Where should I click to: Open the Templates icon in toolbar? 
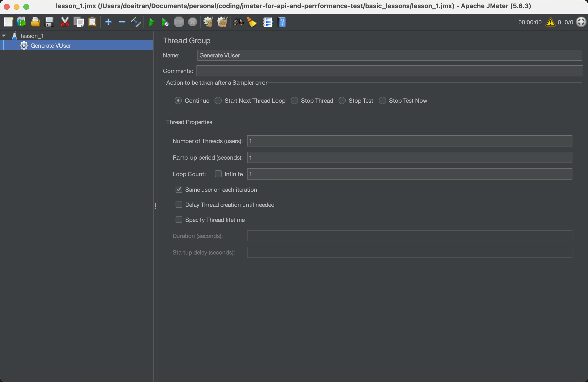click(x=21, y=22)
